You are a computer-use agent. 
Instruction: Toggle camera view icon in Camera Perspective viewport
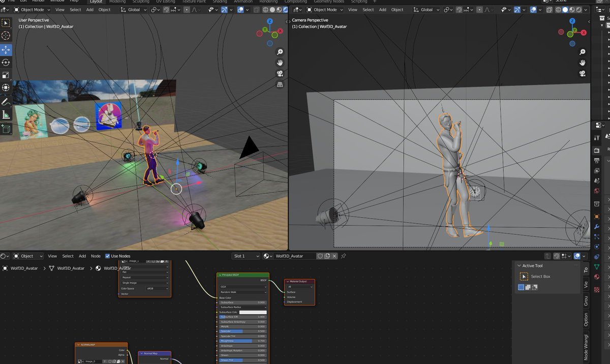coord(583,74)
